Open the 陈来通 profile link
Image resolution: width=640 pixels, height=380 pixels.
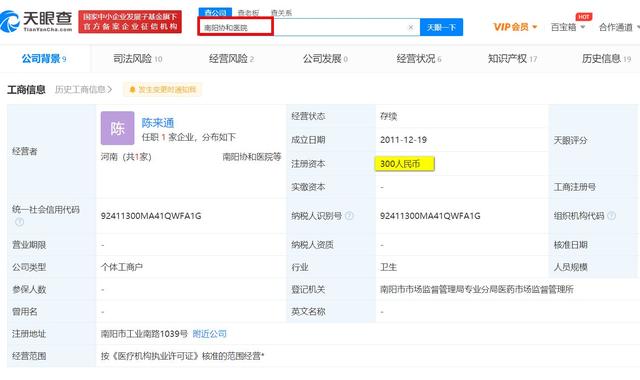pyautogui.click(x=158, y=122)
